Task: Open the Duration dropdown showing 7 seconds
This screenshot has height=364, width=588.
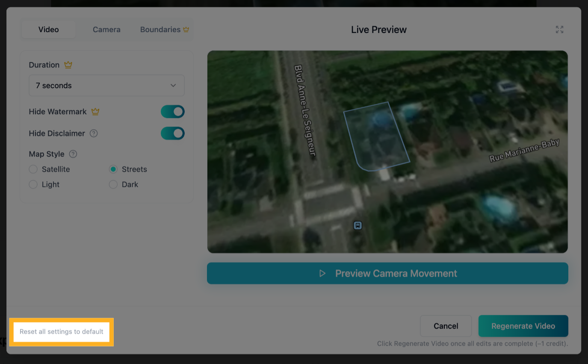Action: [106, 86]
